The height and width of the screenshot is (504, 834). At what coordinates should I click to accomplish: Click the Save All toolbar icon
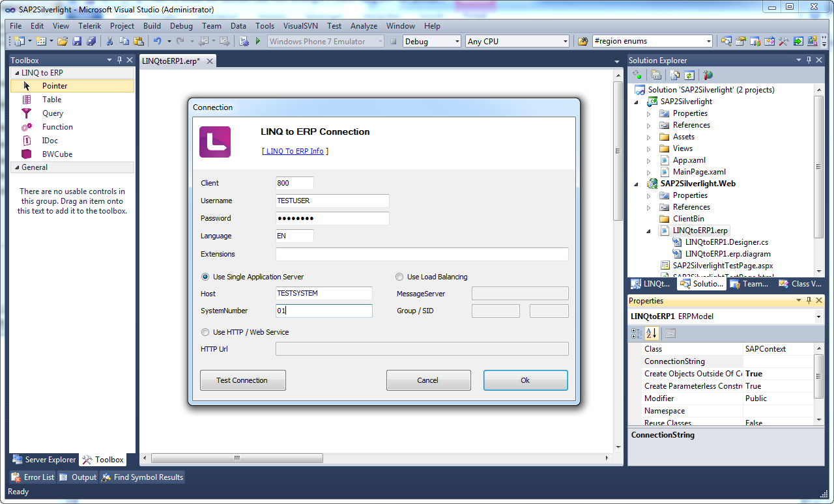click(x=91, y=41)
